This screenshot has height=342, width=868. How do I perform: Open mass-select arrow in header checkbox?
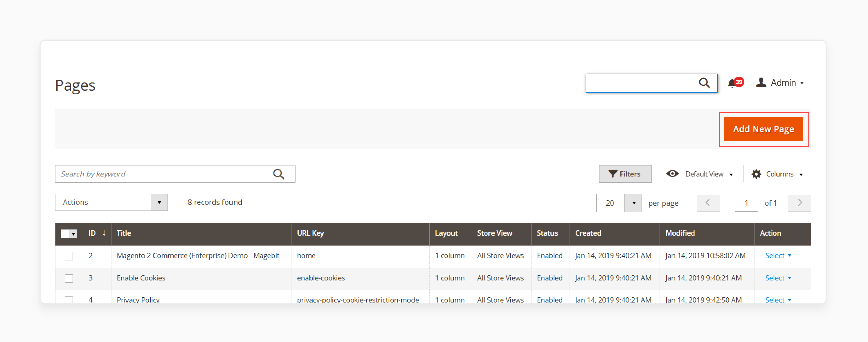click(x=73, y=234)
